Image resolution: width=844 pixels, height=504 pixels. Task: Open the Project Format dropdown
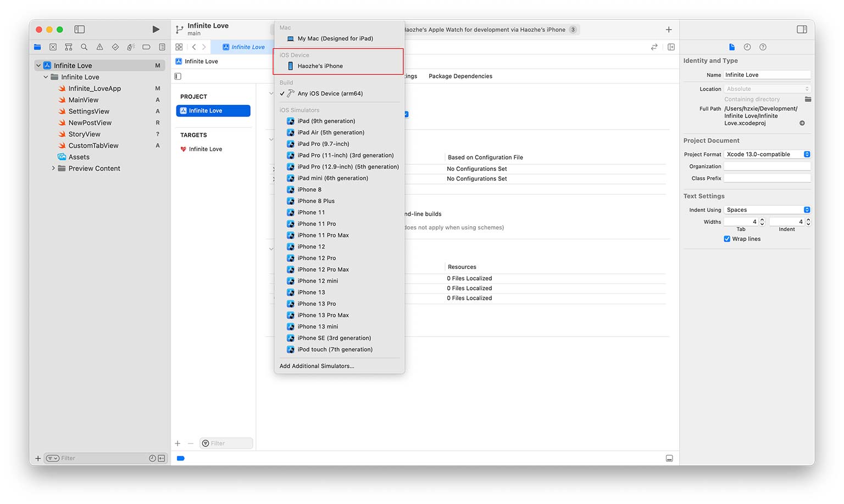(767, 154)
